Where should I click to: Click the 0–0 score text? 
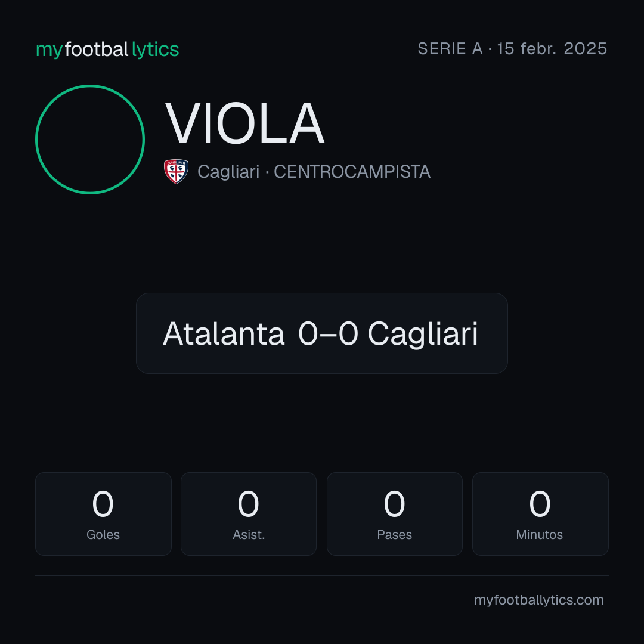[x=328, y=333]
